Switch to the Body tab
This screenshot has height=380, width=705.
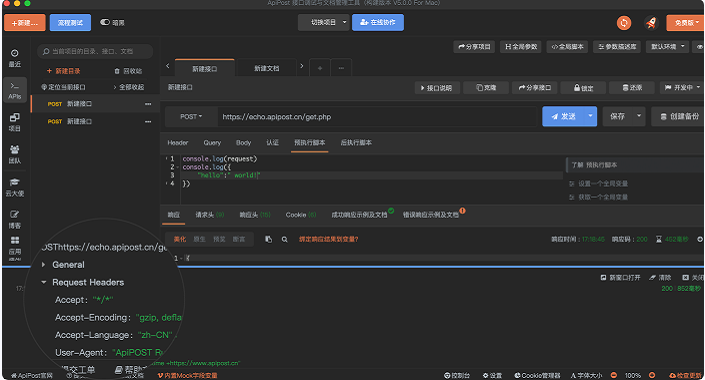coord(243,143)
